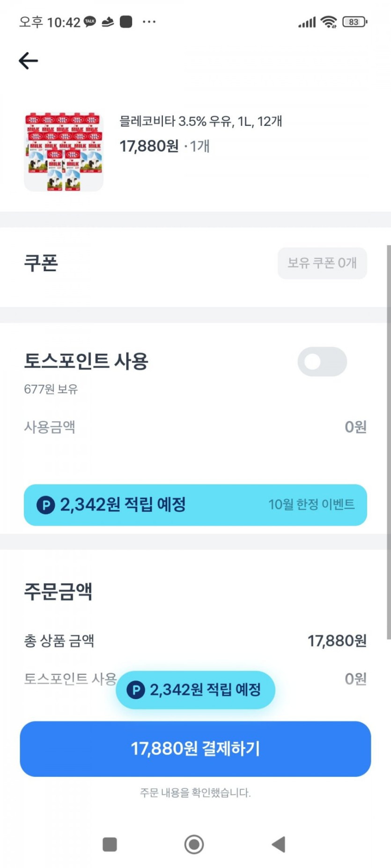Tap the 사용금액 0원 amount field

click(355, 427)
